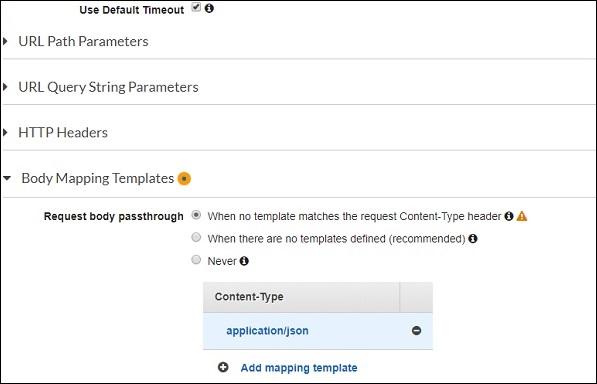Expand the URL Path Parameters section arrow

point(5,41)
